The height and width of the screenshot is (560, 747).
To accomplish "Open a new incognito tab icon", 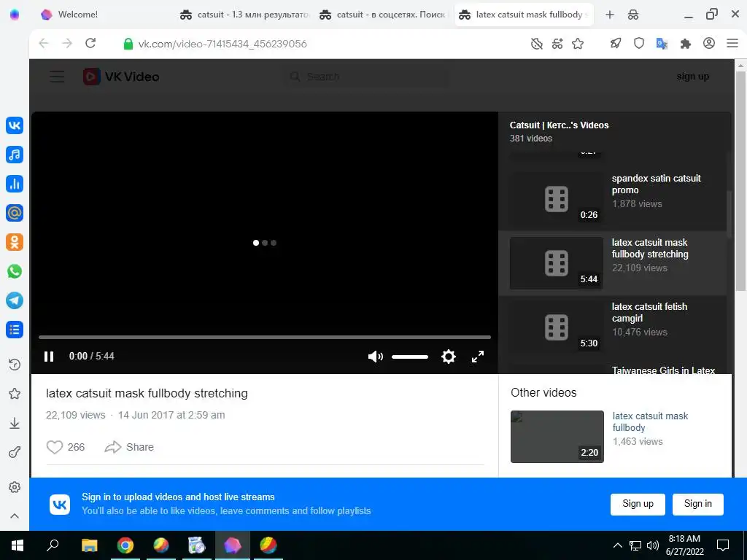I will click(x=633, y=15).
